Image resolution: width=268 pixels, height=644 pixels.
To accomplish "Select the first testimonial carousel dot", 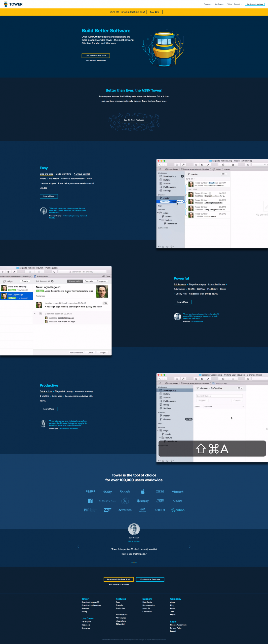I will pyautogui.click(x=132, y=562).
